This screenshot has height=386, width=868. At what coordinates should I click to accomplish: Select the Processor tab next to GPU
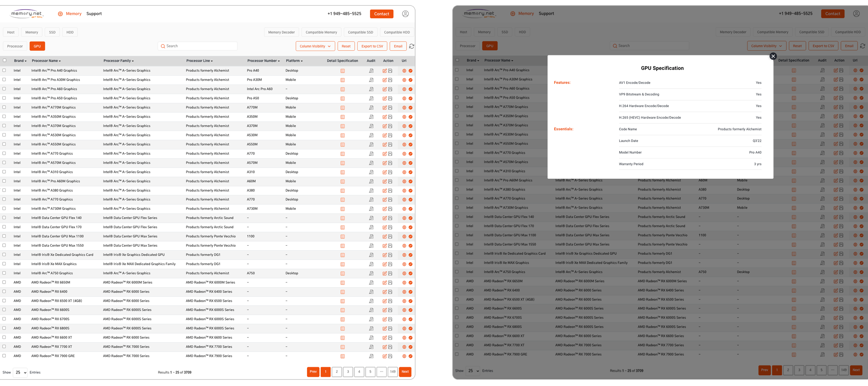pyautogui.click(x=14, y=46)
